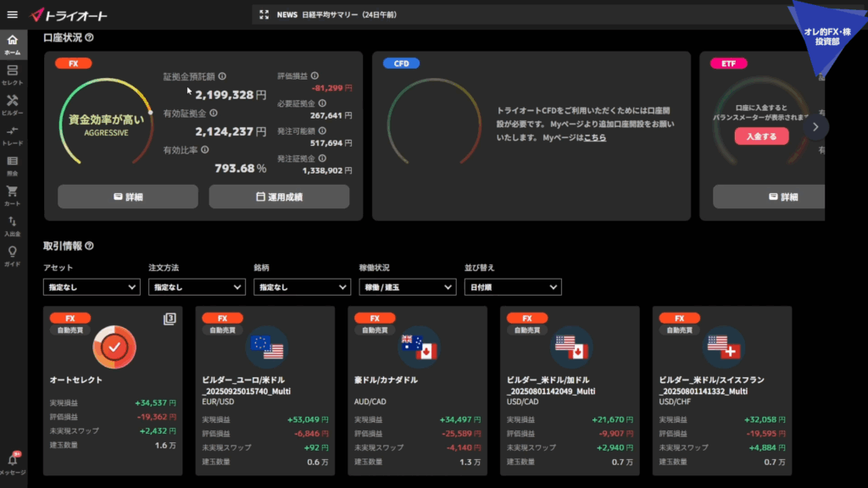Open the 並び替え sort dropdown
Image resolution: width=868 pixels, height=488 pixels.
(x=513, y=288)
